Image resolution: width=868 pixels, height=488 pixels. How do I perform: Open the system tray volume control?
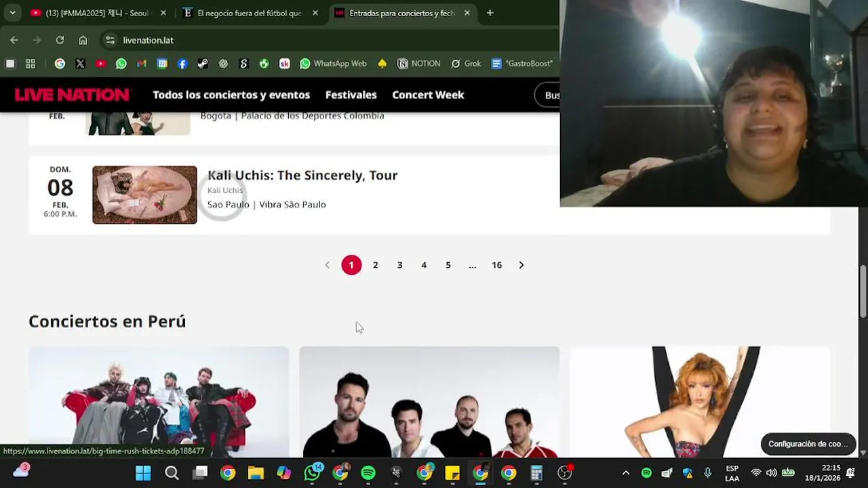click(x=772, y=473)
